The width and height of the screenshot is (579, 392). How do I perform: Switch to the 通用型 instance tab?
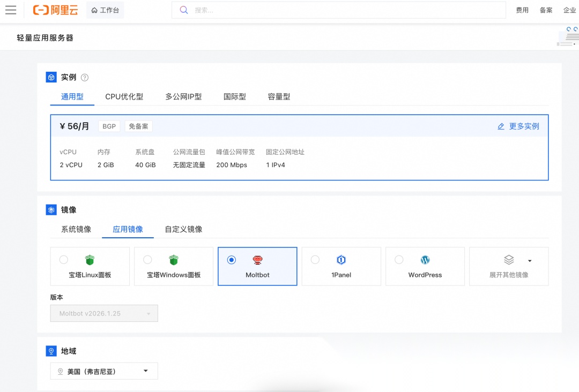coord(72,96)
